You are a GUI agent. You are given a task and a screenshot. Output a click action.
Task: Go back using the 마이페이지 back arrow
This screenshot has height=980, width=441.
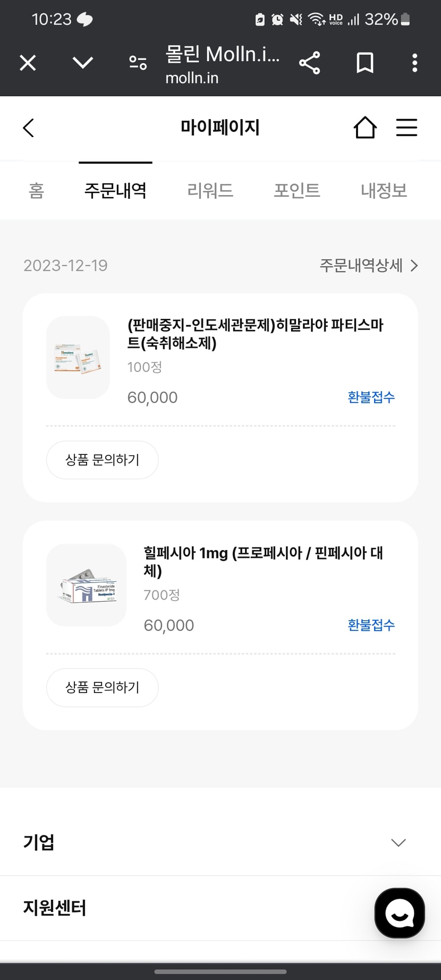(29, 128)
